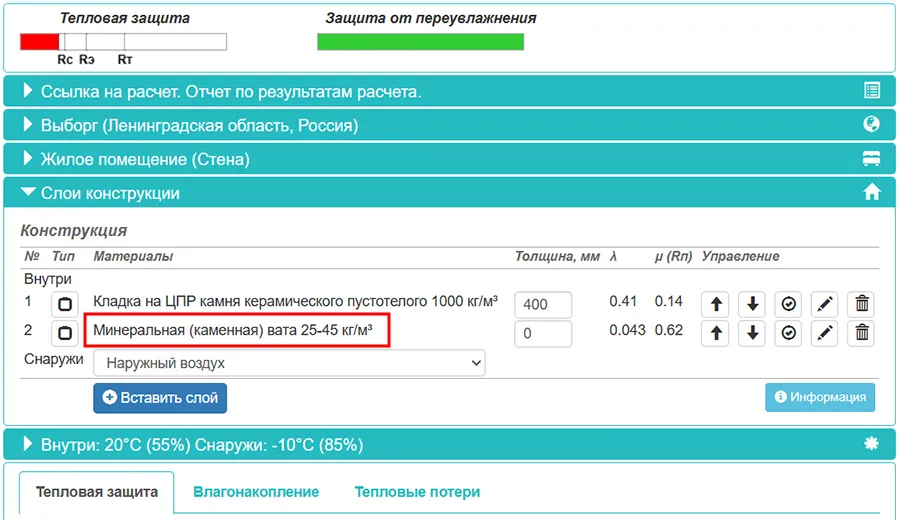Toggle the type box for layer 2
The image size is (900, 520).
tap(65, 333)
